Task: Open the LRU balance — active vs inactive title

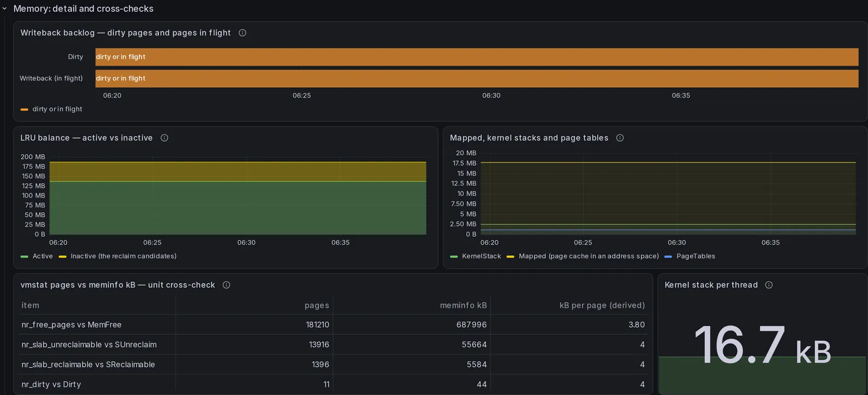Action: [x=86, y=138]
